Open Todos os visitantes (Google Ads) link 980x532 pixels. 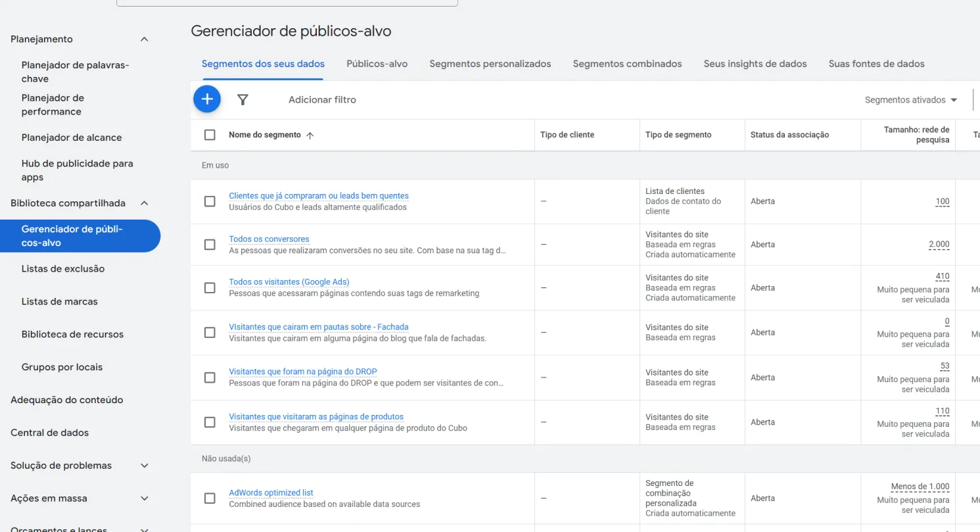point(289,282)
